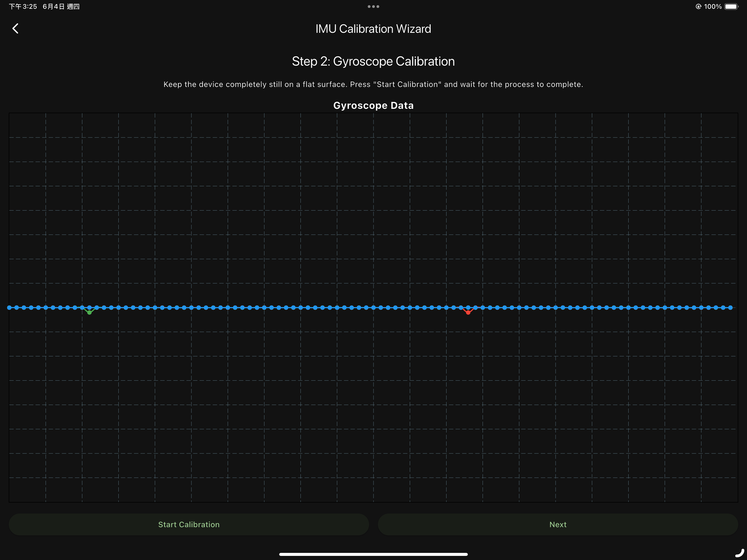Proceed with the Next button

tap(558, 524)
